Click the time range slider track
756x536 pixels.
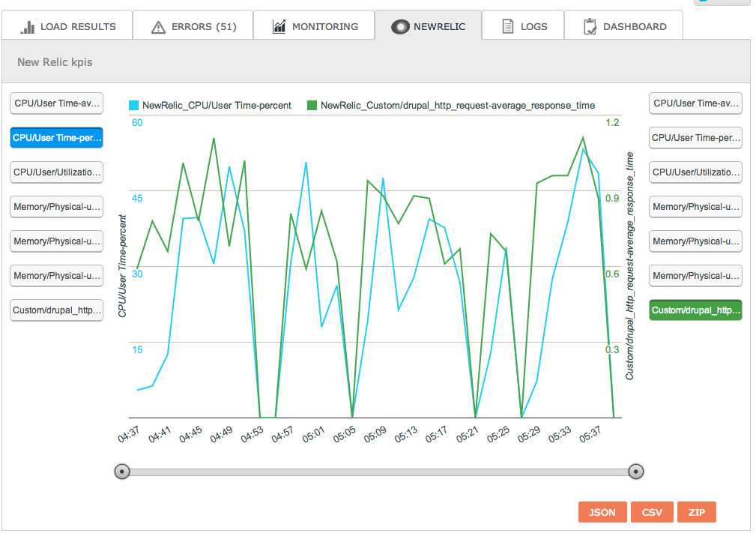(379, 472)
